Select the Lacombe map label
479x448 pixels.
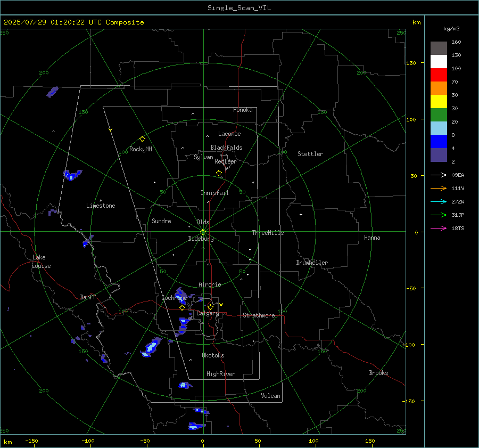coord(229,134)
